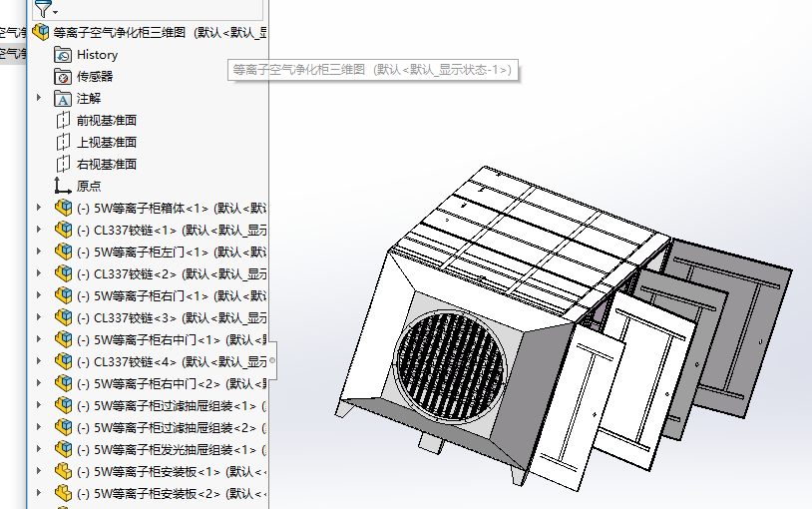Click the 右视基准面 plane icon

click(x=63, y=164)
